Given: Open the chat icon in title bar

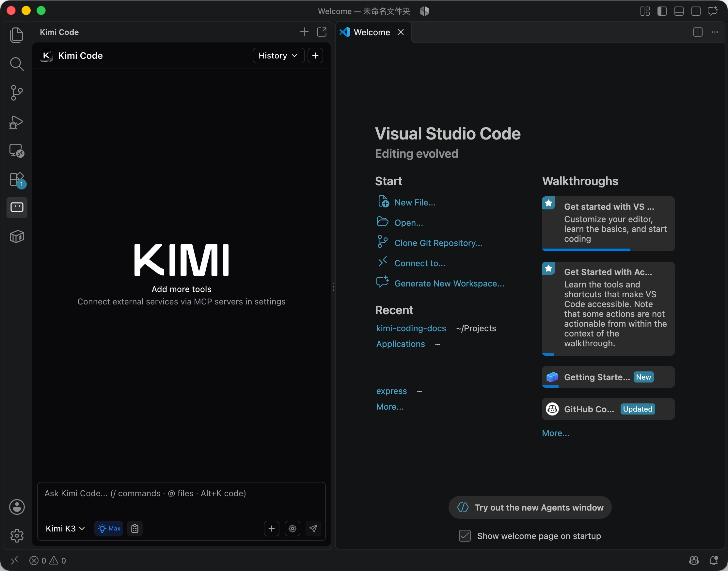Looking at the screenshot, I should click(x=713, y=11).
